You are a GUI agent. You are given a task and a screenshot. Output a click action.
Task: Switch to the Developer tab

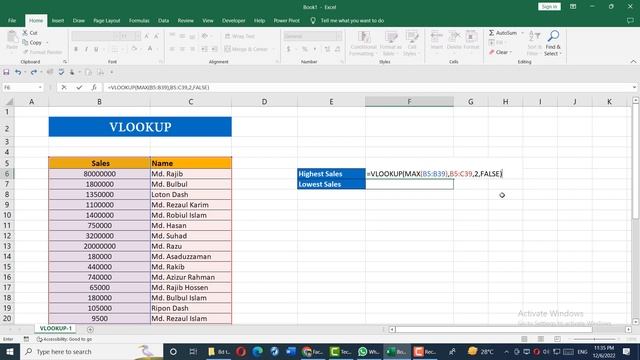(x=233, y=20)
